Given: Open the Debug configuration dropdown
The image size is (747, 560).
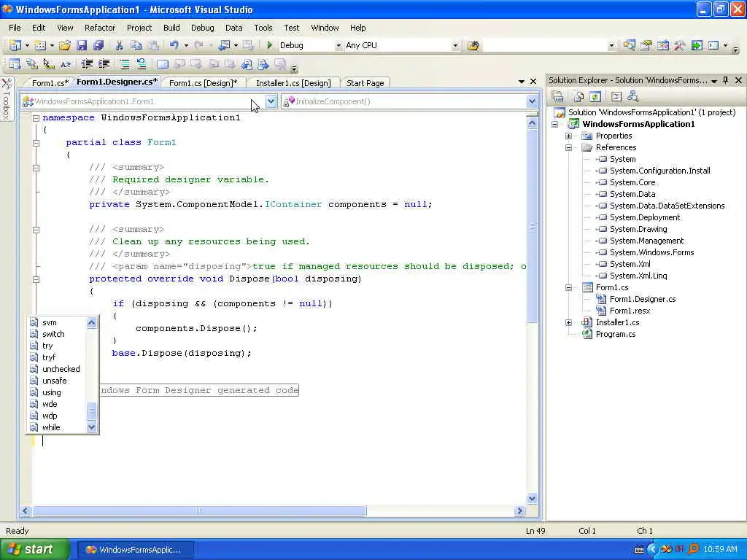Looking at the screenshot, I should (x=338, y=46).
